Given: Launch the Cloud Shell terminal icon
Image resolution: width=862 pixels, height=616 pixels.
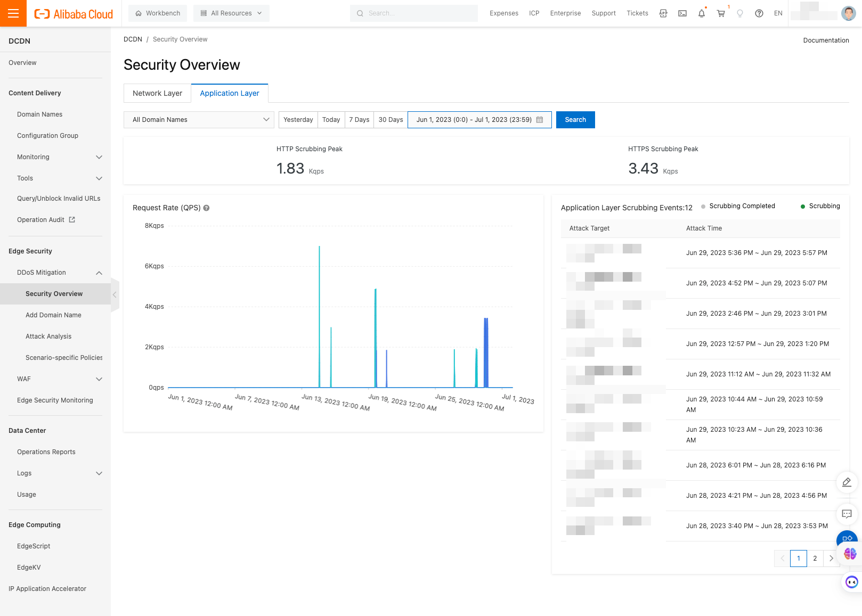Looking at the screenshot, I should (x=682, y=13).
